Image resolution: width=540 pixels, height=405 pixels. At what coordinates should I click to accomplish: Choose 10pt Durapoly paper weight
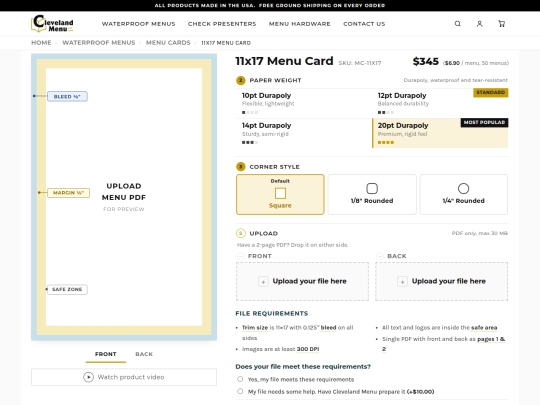303,103
